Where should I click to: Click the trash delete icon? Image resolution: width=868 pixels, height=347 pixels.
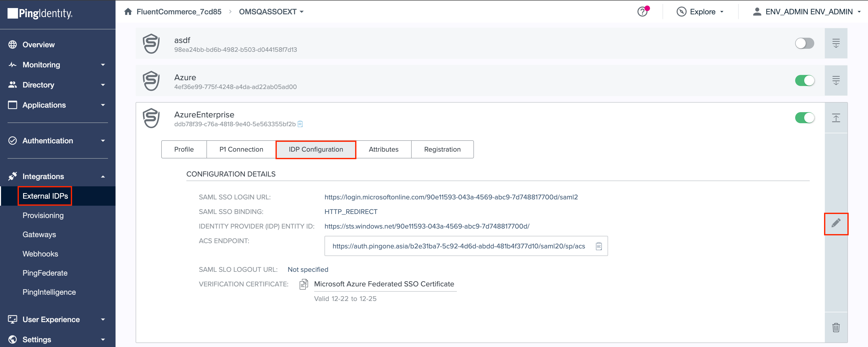click(836, 327)
